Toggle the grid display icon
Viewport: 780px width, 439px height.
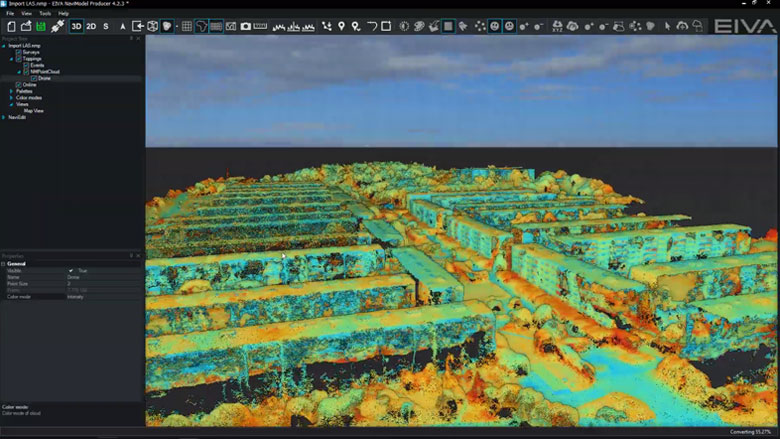tap(186, 26)
